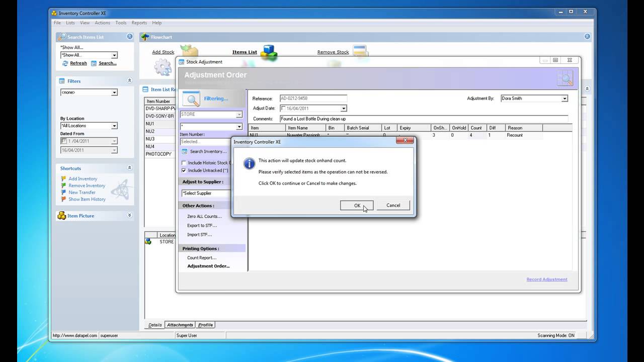This screenshot has height=362, width=644.
Task: Click the Record Adjustment link
Action: coord(547,280)
